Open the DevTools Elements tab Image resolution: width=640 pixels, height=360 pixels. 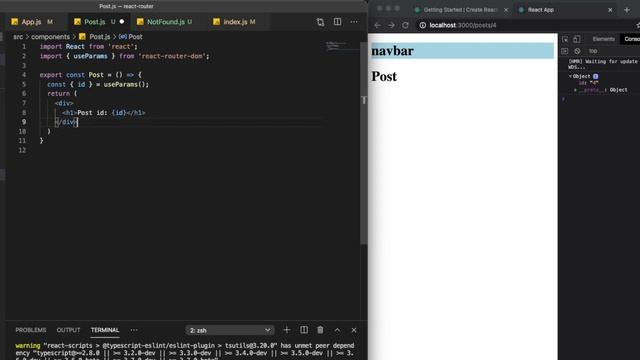click(x=603, y=39)
